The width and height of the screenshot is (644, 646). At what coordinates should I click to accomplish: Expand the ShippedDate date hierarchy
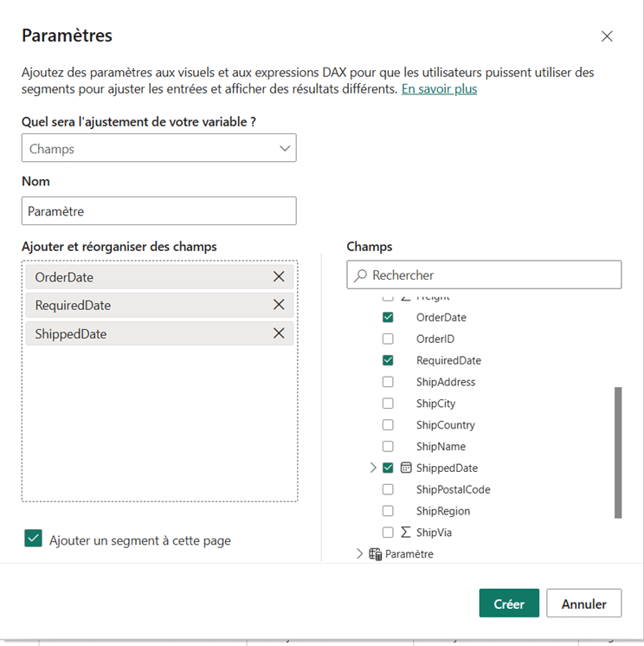(373, 468)
